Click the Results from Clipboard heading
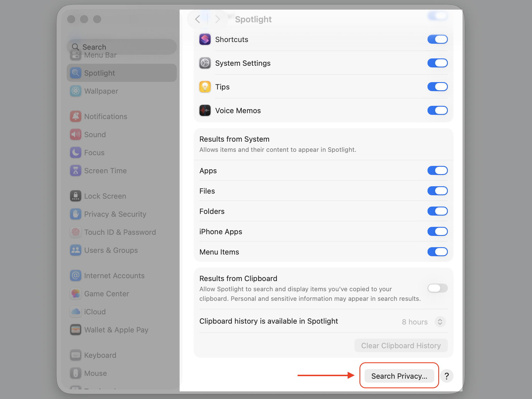The width and height of the screenshot is (532, 399). (x=238, y=279)
